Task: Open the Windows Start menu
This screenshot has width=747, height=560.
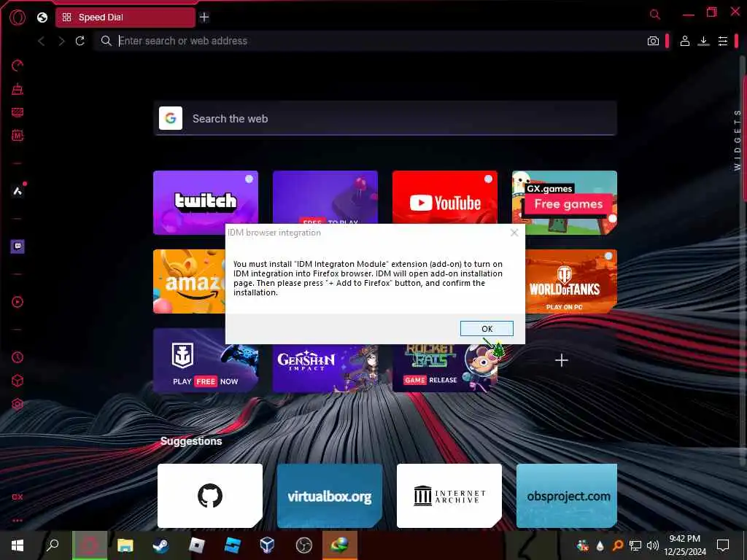Action: 18,545
